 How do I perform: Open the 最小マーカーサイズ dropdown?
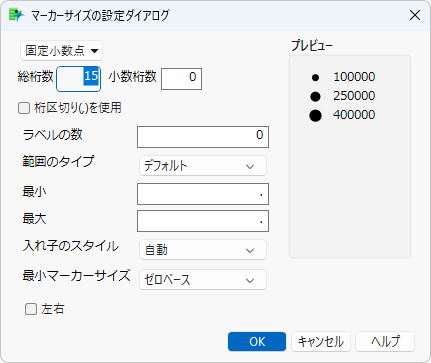point(203,279)
